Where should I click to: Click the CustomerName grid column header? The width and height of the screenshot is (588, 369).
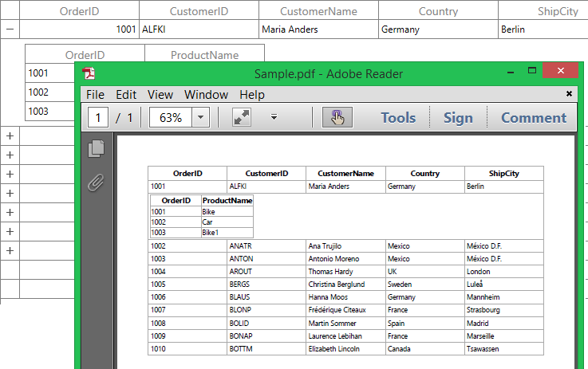tap(318, 11)
